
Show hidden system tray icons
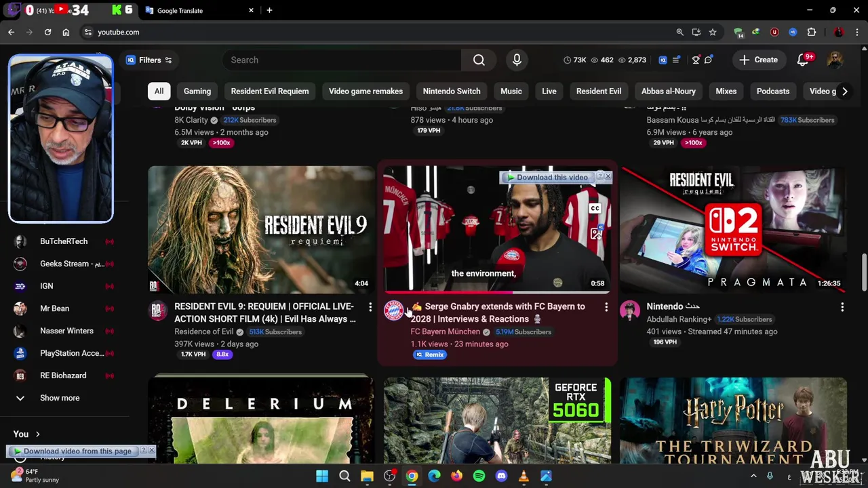(753, 476)
